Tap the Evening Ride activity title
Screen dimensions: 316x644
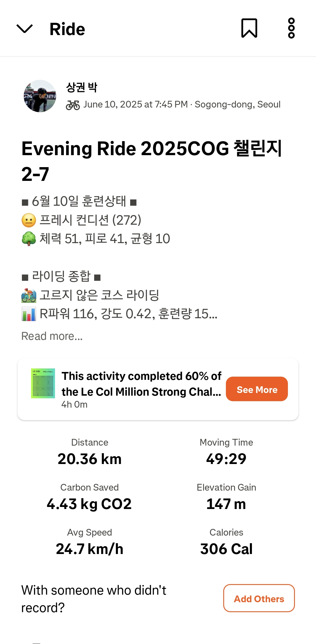coord(152,161)
